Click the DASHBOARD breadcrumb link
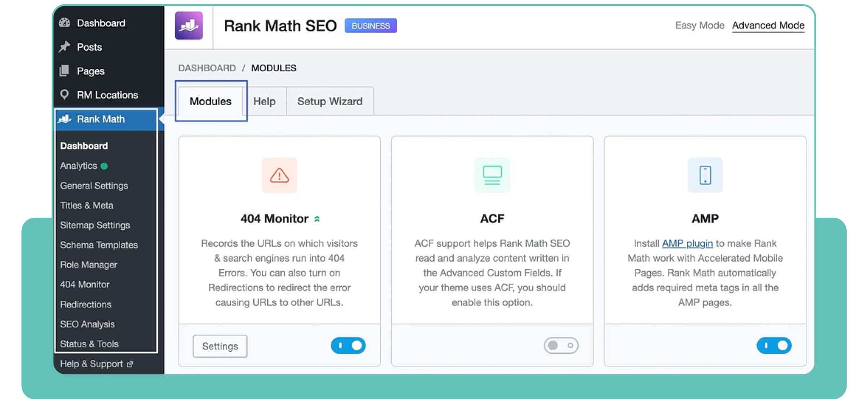 click(207, 68)
